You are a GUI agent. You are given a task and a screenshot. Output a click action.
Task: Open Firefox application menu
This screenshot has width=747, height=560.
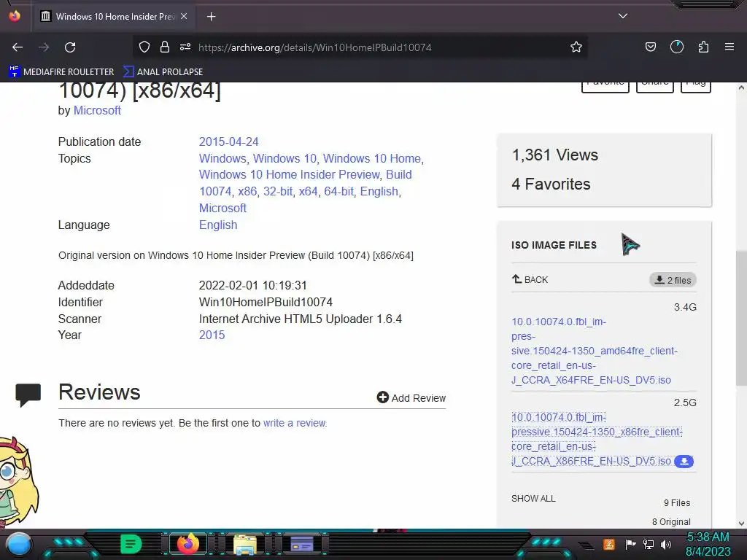(x=729, y=47)
